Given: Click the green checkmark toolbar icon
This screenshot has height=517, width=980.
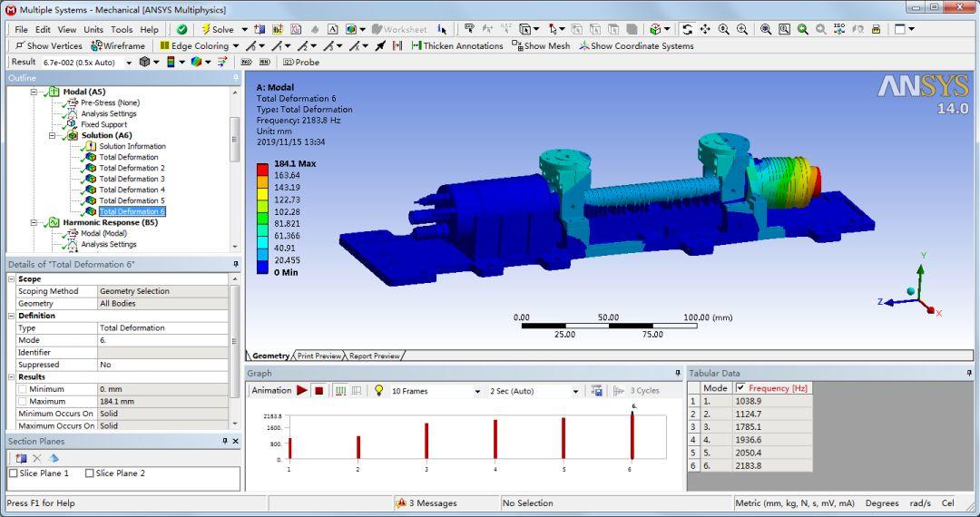Looking at the screenshot, I should [x=181, y=29].
